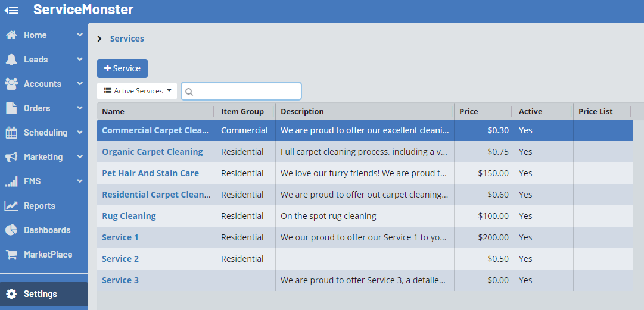644x310 pixels.
Task: Click the Reports chart icon
Action: coord(11,206)
